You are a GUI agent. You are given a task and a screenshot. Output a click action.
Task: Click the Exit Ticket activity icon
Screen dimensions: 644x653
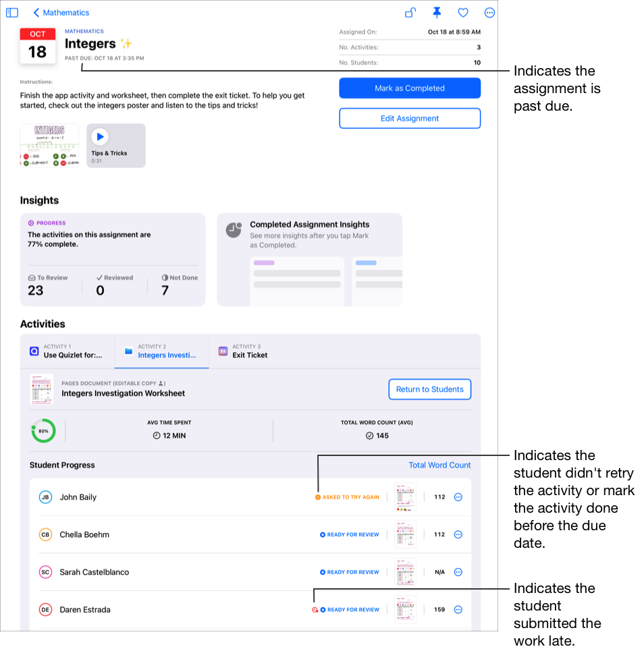223,351
